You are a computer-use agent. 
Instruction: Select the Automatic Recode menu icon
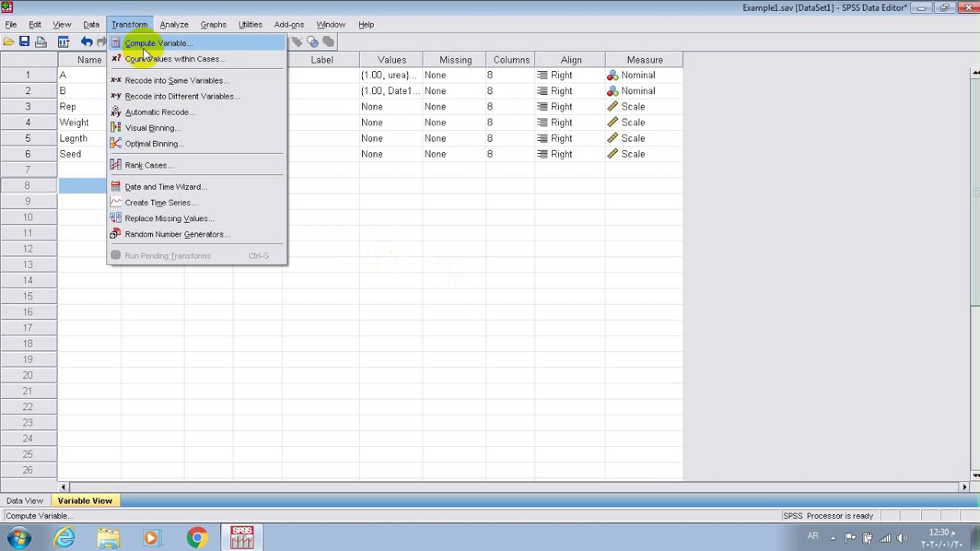click(x=116, y=112)
